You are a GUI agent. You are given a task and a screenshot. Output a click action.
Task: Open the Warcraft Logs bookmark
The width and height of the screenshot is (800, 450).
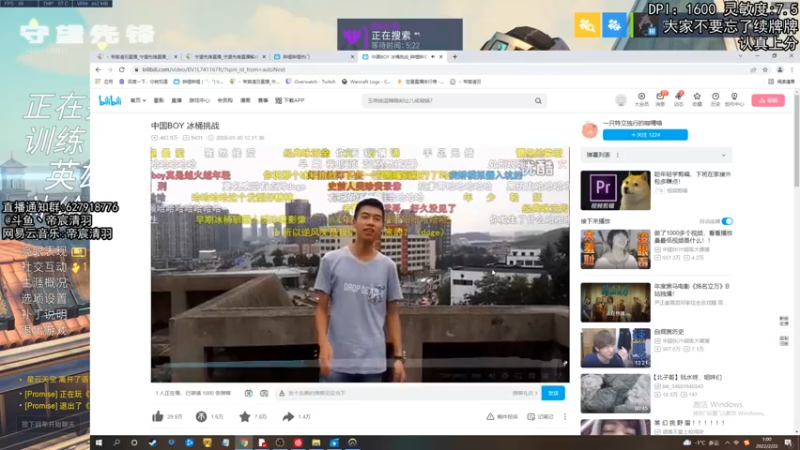coord(366,82)
